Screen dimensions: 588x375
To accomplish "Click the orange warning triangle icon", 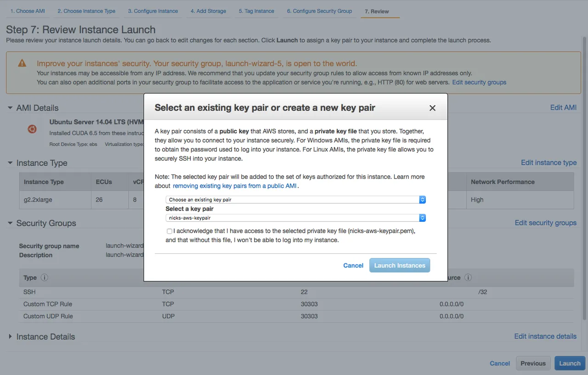I will point(22,63).
